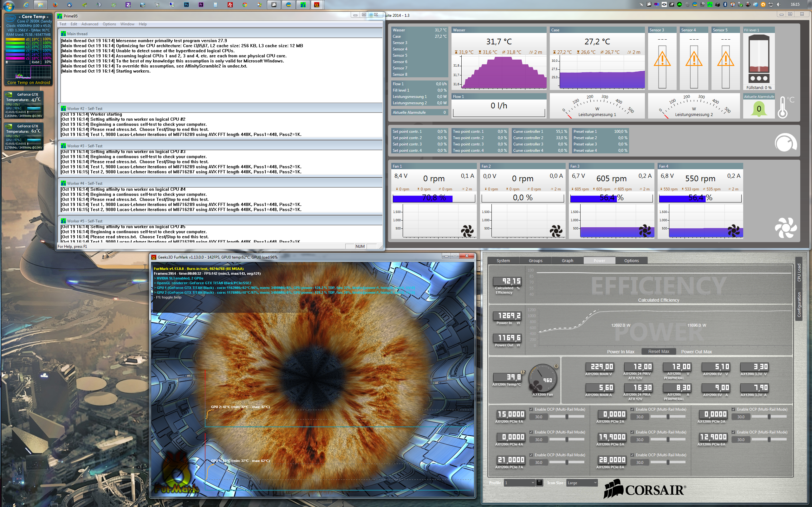Open Prime95 Advanced menu
The image size is (812, 507).
tap(90, 24)
